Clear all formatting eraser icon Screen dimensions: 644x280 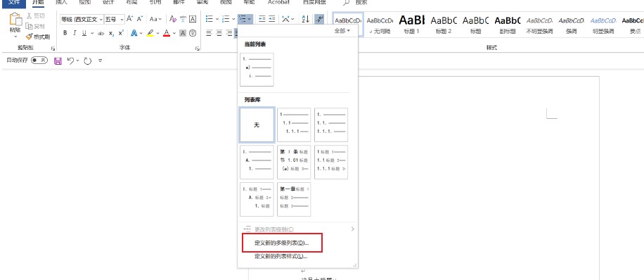pyautogui.click(x=173, y=19)
